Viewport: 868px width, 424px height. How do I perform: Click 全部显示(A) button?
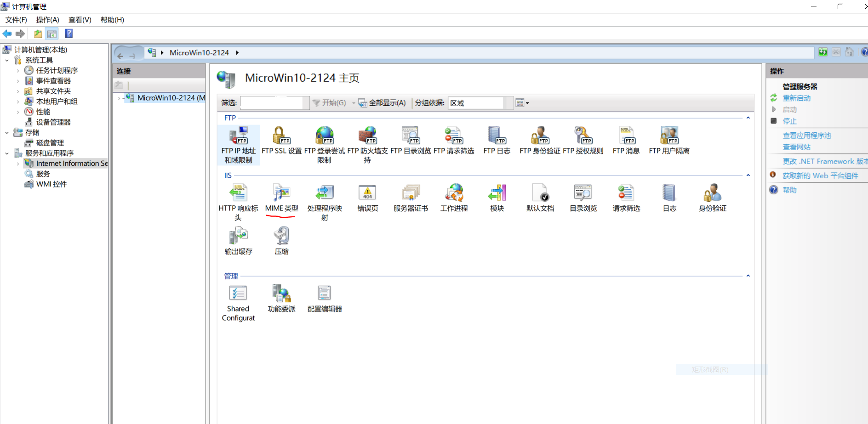[383, 103]
